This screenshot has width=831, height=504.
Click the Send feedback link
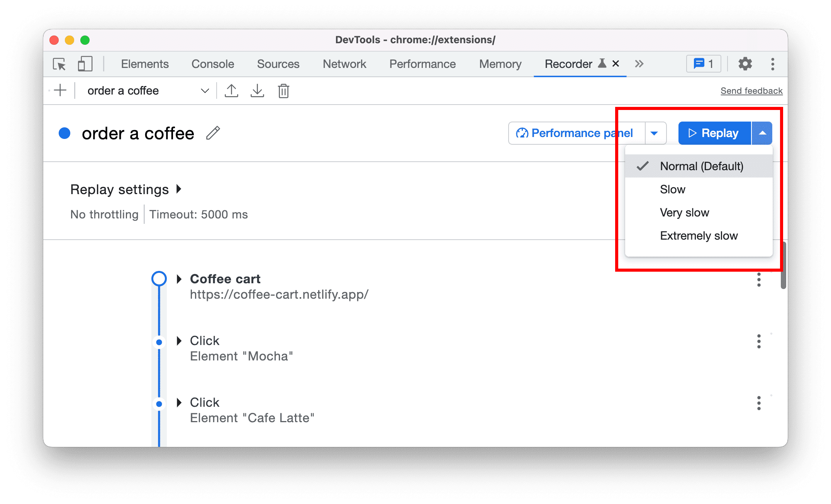click(x=751, y=90)
